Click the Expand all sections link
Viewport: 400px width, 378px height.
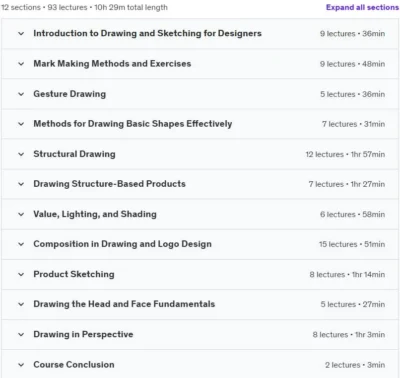coord(362,7)
